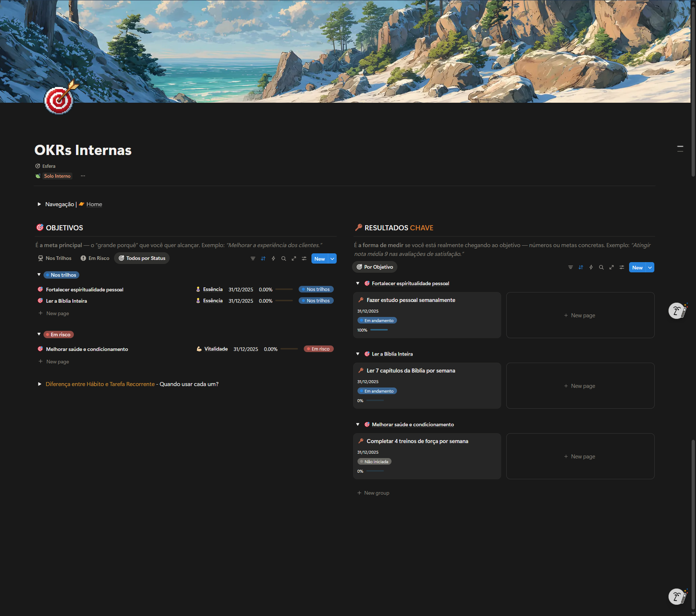Expand Diferença entre Hábito e Tarefa Recorrente toggle
696x616 pixels.
[39, 384]
